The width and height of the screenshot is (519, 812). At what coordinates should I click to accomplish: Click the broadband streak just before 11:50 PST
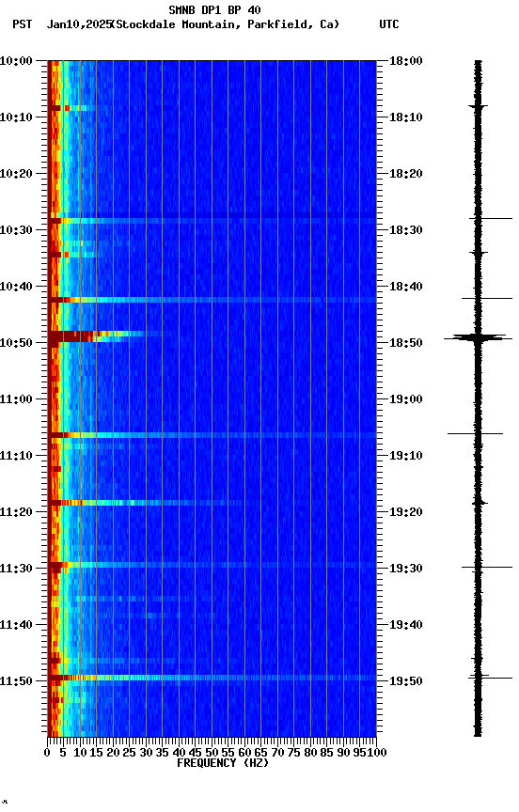coord(212,678)
